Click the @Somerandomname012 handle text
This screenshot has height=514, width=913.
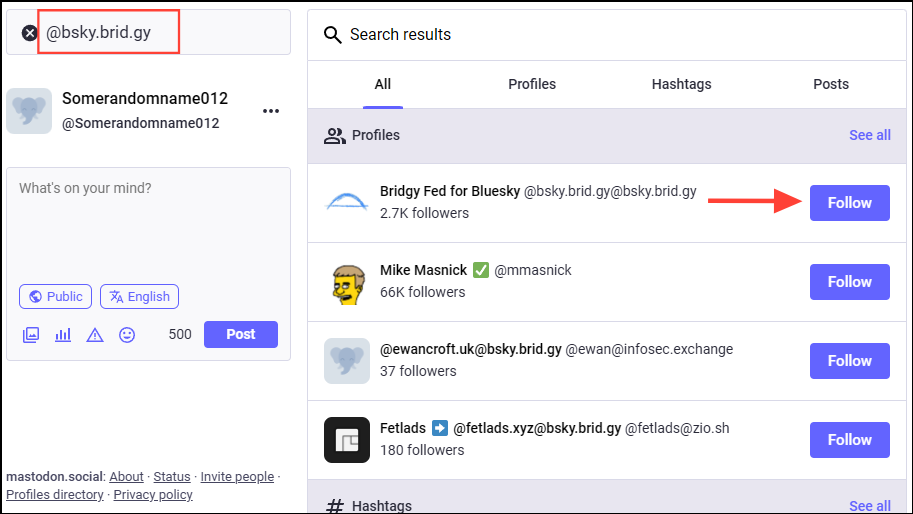140,123
